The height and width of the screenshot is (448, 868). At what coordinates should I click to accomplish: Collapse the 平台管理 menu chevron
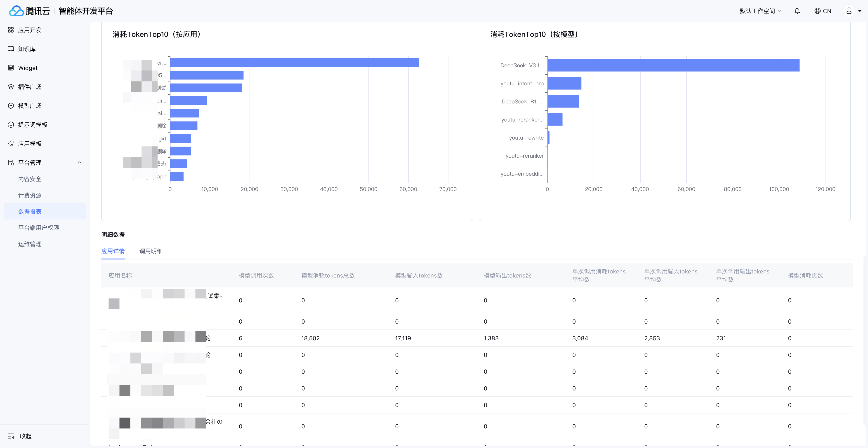coord(80,163)
